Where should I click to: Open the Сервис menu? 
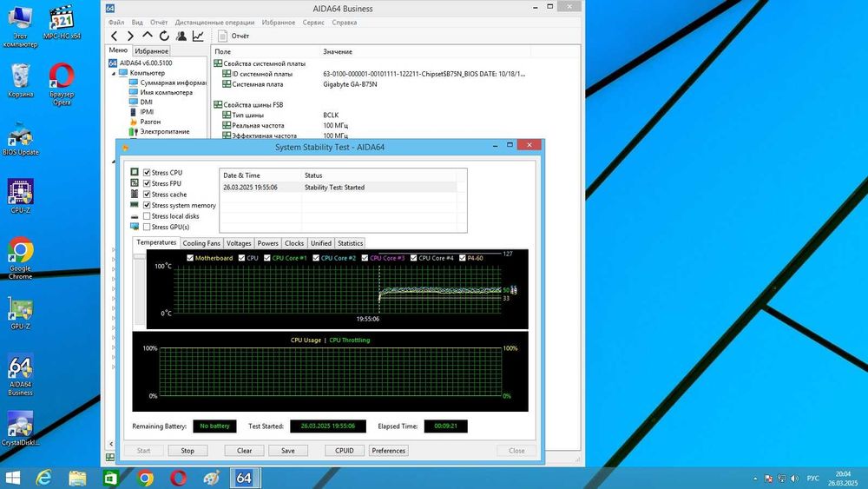(x=313, y=23)
